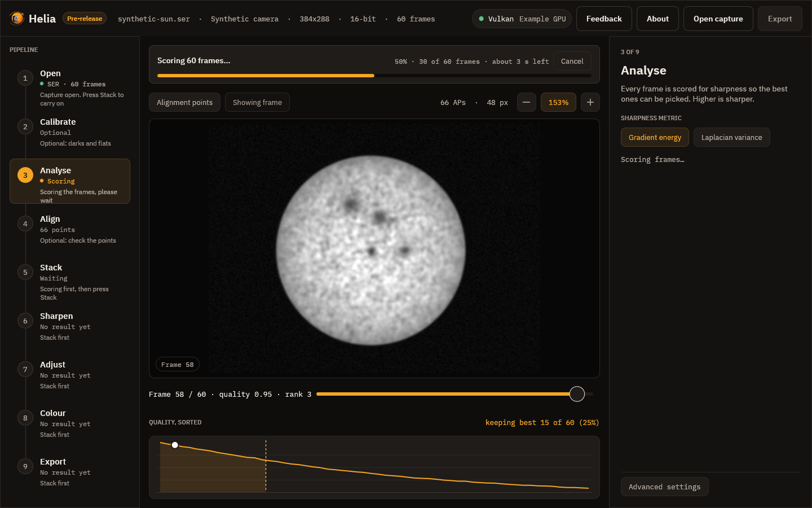Click '66 APs' value text

[x=453, y=102]
